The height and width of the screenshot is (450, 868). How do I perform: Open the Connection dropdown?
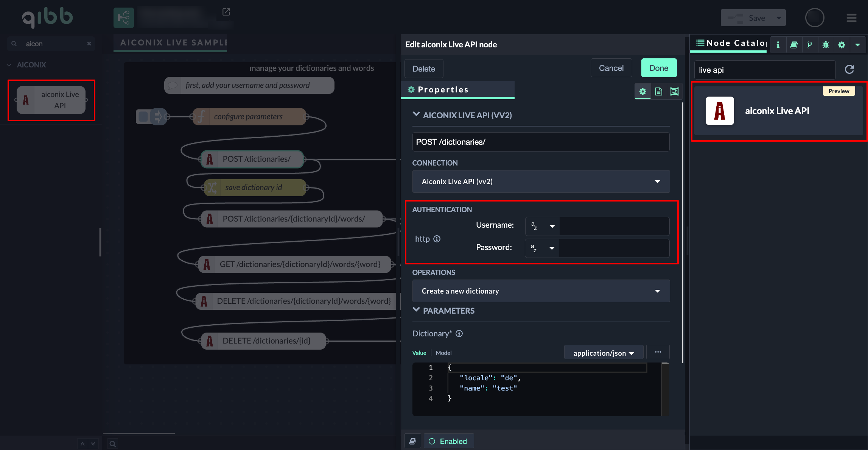click(541, 181)
